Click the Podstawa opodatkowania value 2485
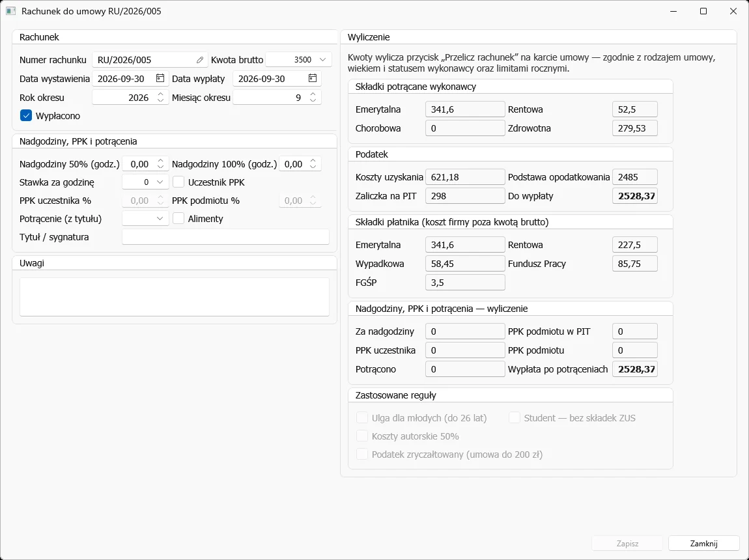The image size is (749, 560). tap(635, 177)
